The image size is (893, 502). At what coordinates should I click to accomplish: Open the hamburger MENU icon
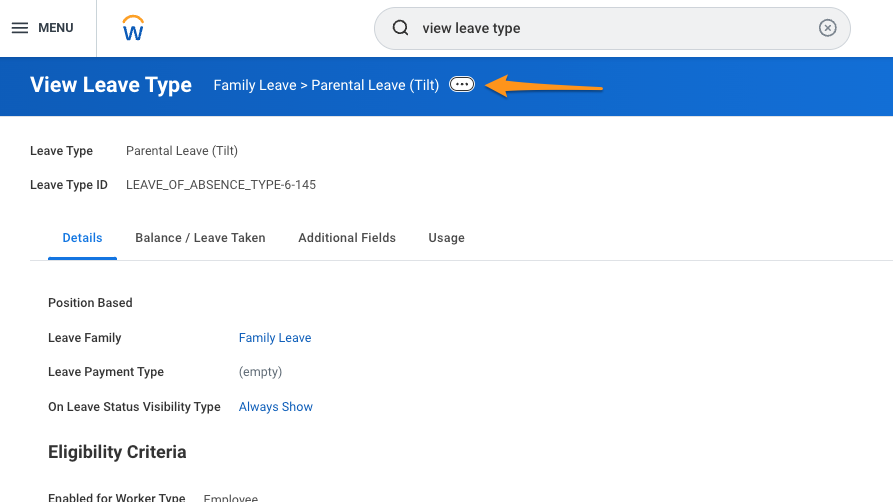pos(20,28)
